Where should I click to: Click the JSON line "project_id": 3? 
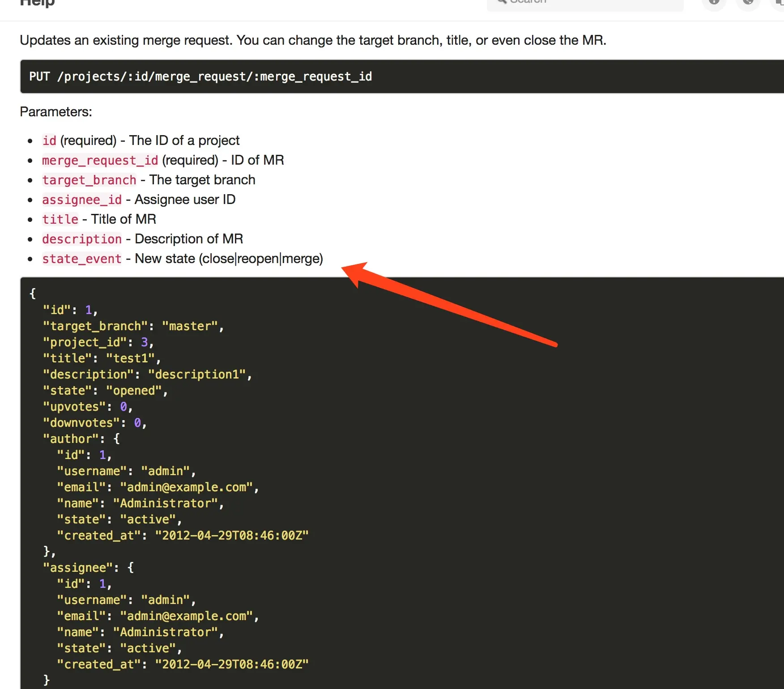click(98, 342)
